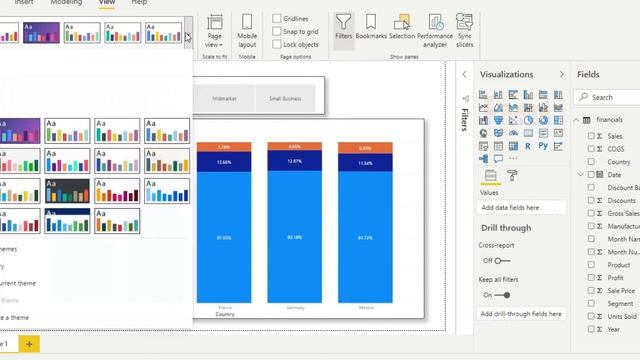Turn on the Cross-report toggle
This screenshot has width=640, height=360.
point(502,261)
